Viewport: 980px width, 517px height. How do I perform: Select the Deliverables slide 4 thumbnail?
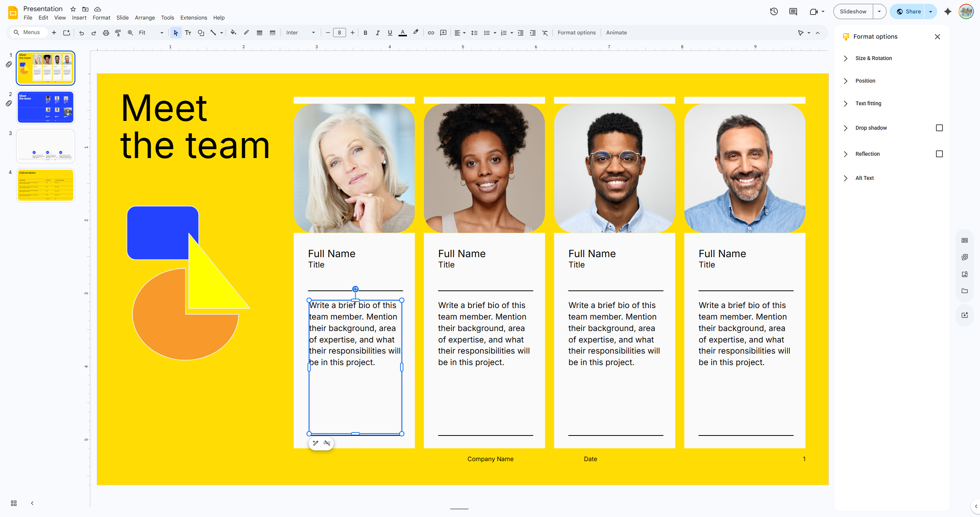46,185
